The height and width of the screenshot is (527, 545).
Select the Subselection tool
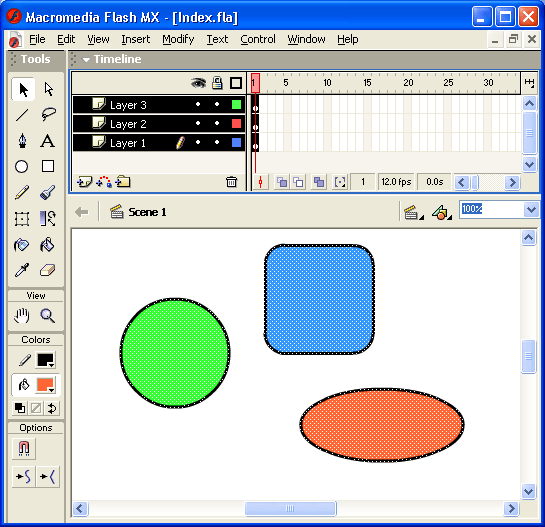(48, 90)
